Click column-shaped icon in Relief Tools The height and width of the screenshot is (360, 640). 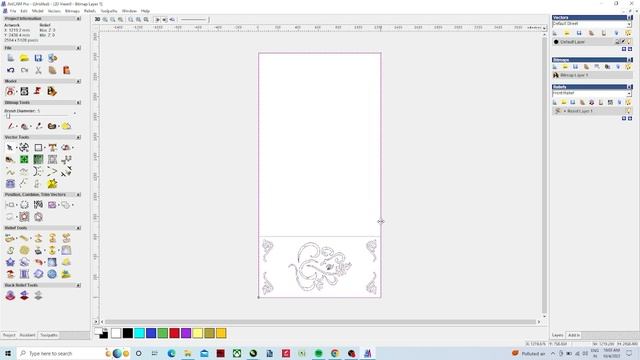tap(24, 274)
